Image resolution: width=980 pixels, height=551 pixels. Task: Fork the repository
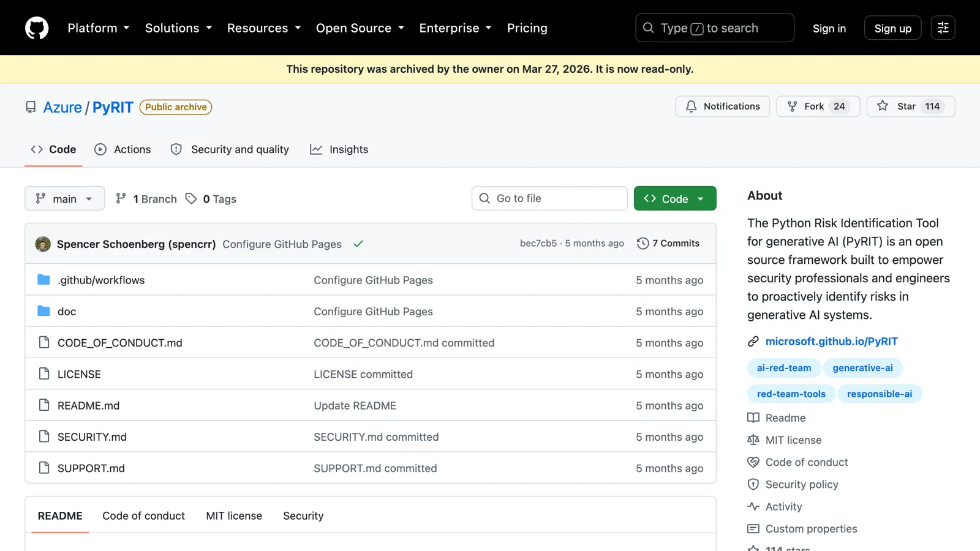point(818,107)
